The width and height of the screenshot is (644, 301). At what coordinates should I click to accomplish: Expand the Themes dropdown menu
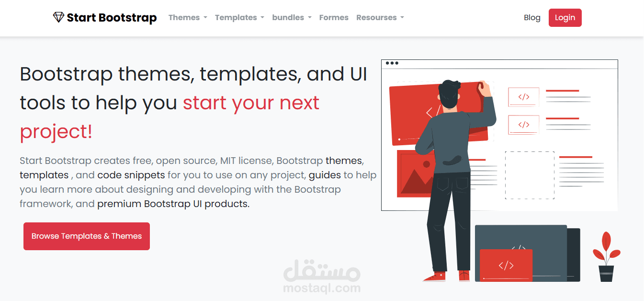click(188, 17)
